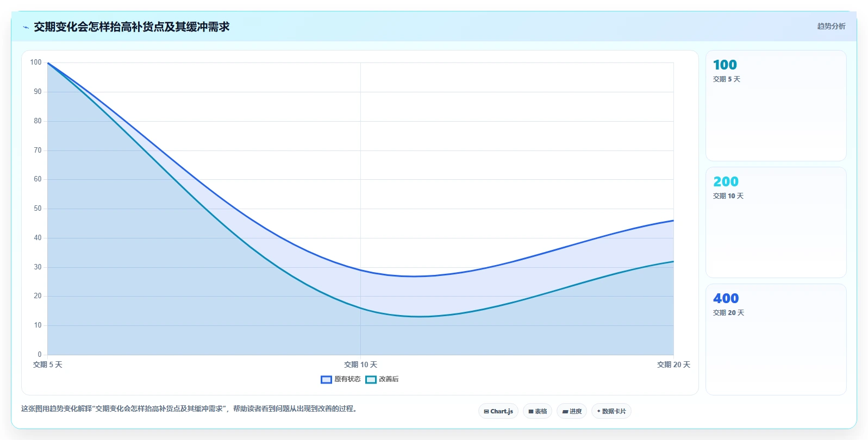Click the 趋势分析 label in the header
This screenshot has width=868, height=440.
(x=831, y=26)
